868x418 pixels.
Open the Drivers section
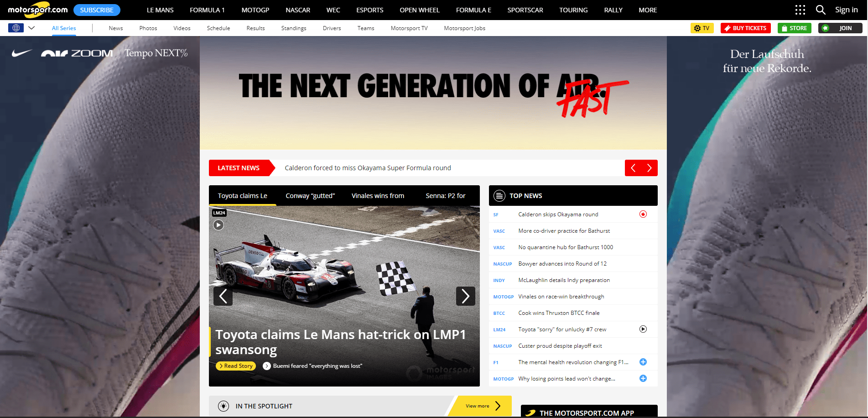[x=332, y=28]
